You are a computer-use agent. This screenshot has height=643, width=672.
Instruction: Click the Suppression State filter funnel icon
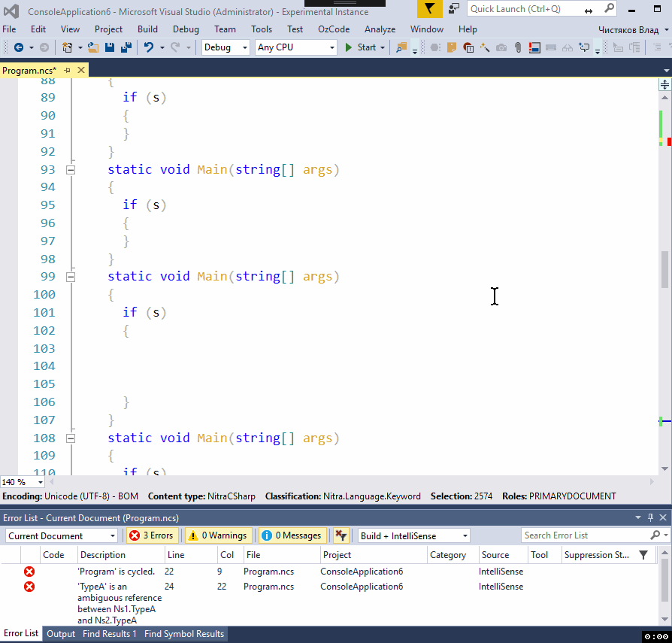pyautogui.click(x=643, y=555)
